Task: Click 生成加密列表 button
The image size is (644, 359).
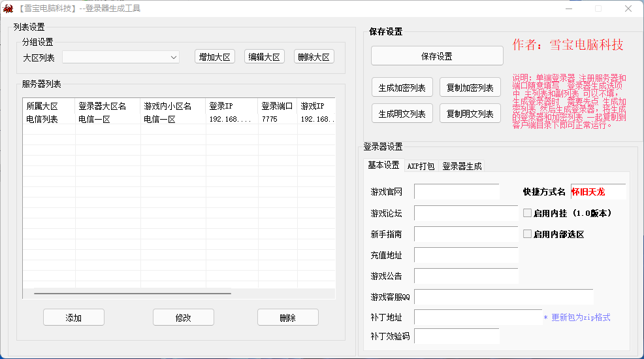Action: 402,88
